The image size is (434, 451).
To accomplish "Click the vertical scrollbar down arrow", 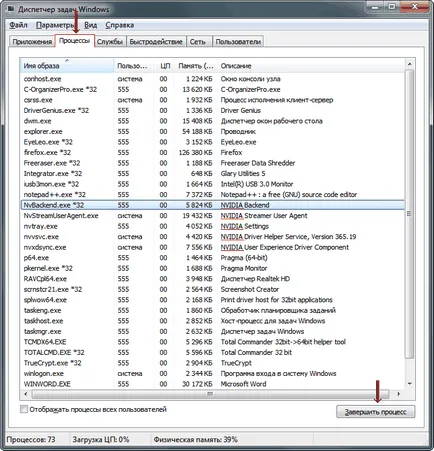I will pyautogui.click(x=410, y=384).
